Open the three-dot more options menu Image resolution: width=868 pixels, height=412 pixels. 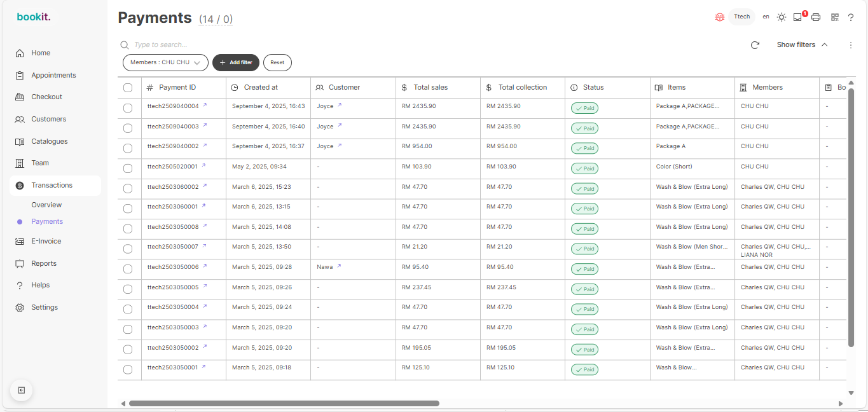click(x=851, y=45)
